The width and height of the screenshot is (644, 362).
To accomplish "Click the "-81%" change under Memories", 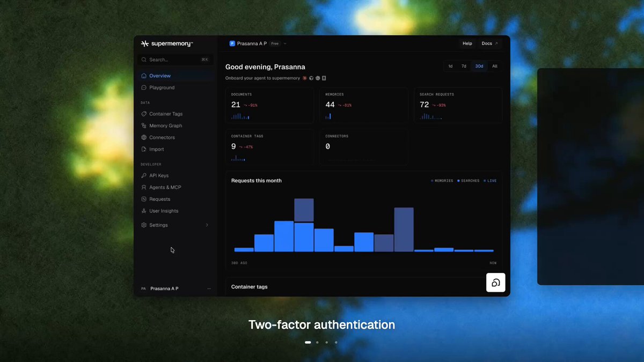I will (345, 105).
